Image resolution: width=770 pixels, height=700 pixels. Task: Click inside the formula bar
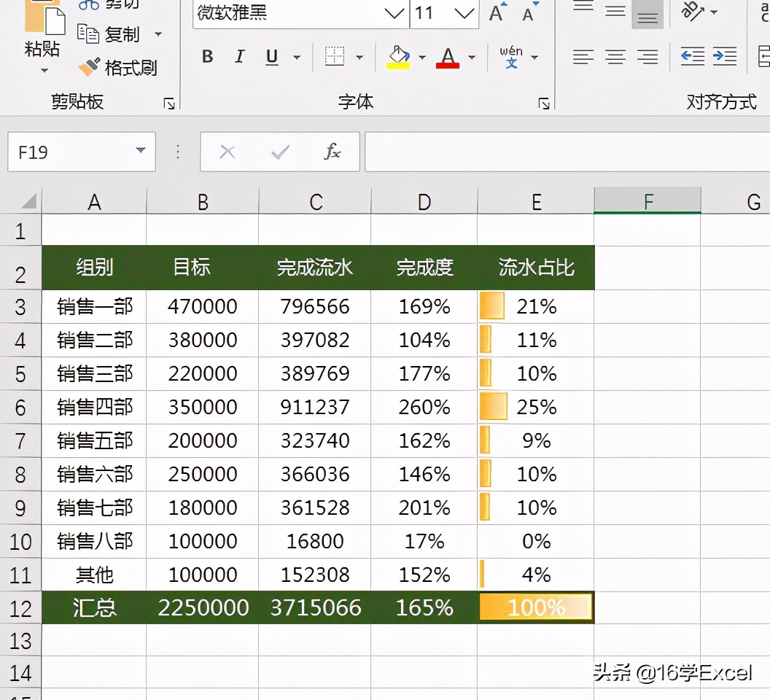click(567, 152)
